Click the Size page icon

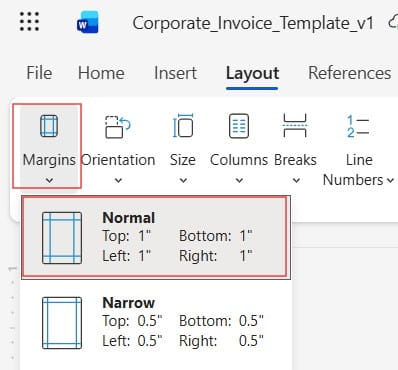click(x=183, y=126)
